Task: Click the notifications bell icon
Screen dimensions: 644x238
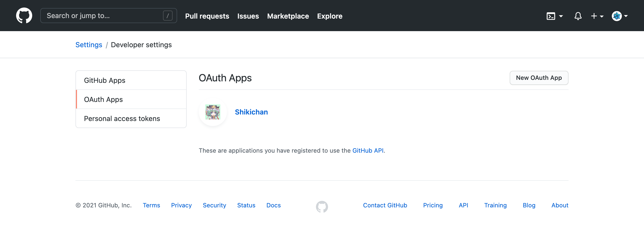Action: [x=578, y=16]
